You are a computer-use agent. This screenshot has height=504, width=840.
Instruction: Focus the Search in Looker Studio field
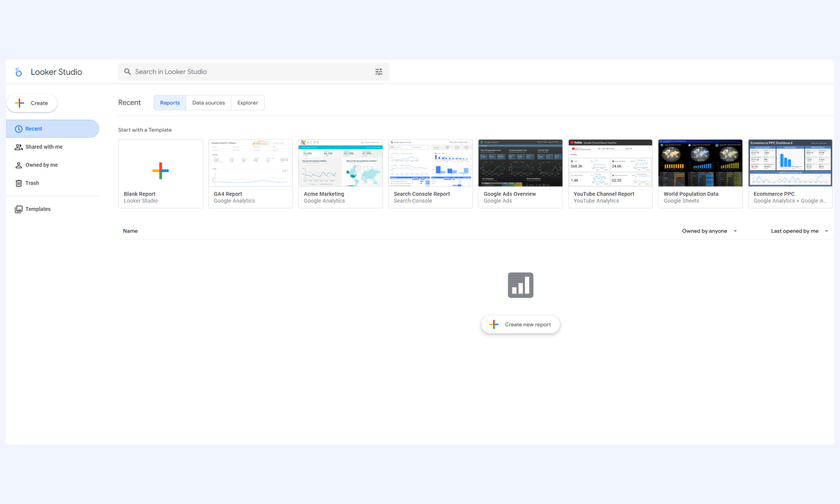(x=254, y=72)
